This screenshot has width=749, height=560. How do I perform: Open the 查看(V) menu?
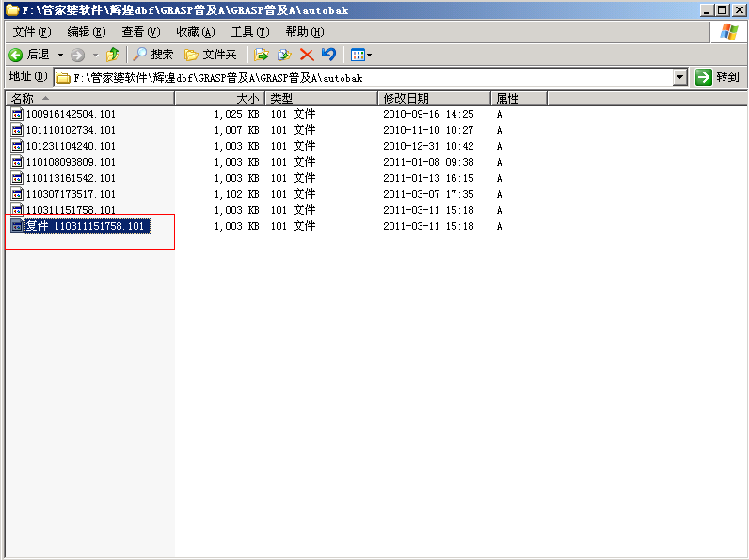(140, 32)
